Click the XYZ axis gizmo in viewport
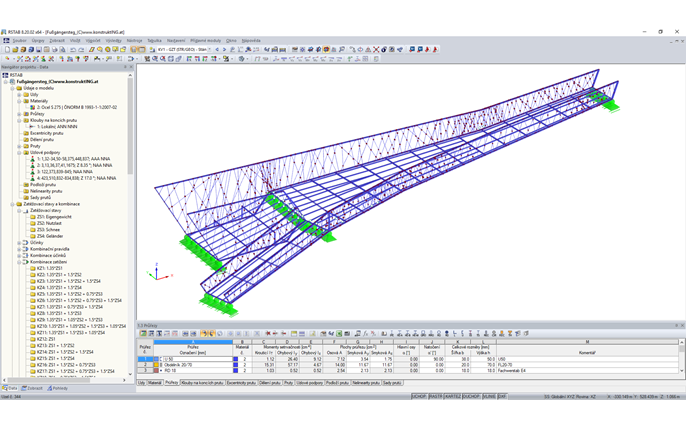Viewport: 686px width, 429px height. click(x=158, y=272)
